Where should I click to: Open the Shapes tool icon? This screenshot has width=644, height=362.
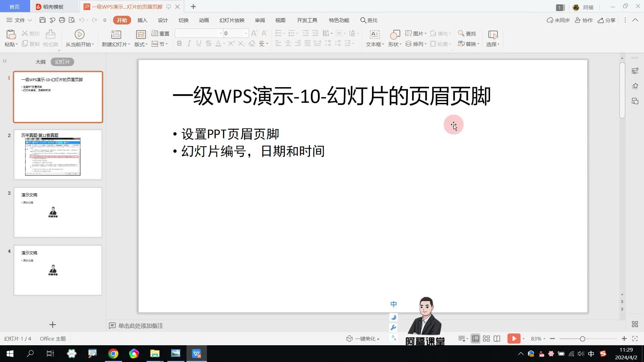click(395, 34)
